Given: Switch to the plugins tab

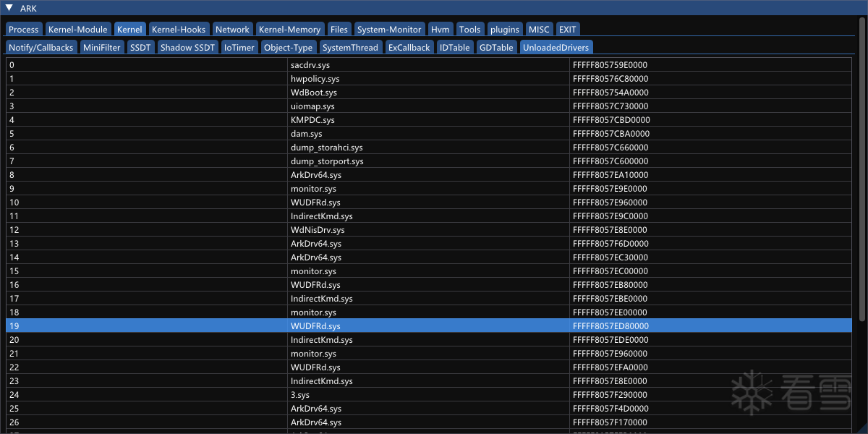Looking at the screenshot, I should 505,29.
